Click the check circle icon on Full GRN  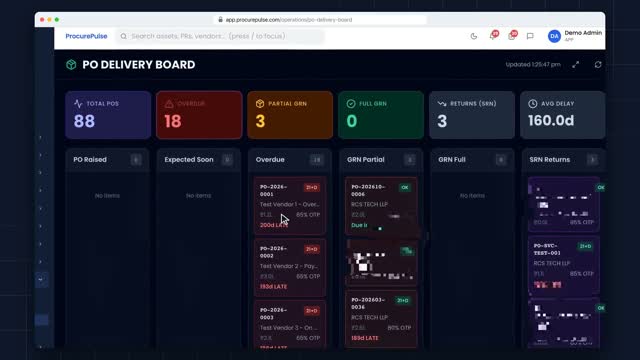pos(351,104)
